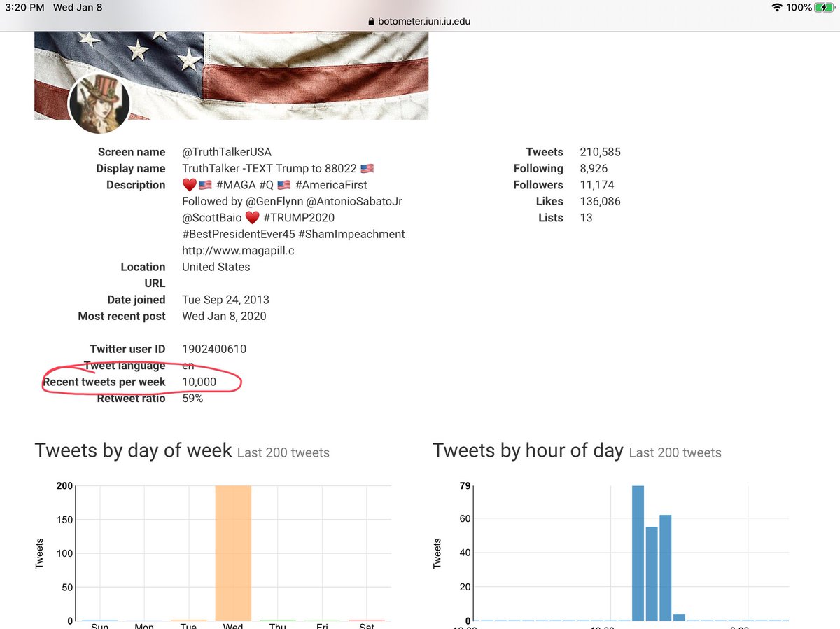Tap the 3:20 PM clock

(x=25, y=8)
